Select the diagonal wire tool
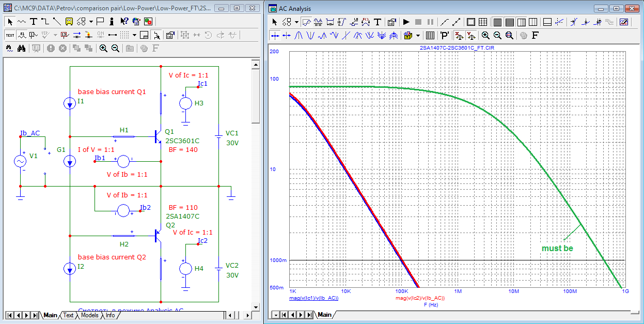644x324 pixels. pyautogui.click(x=56, y=22)
